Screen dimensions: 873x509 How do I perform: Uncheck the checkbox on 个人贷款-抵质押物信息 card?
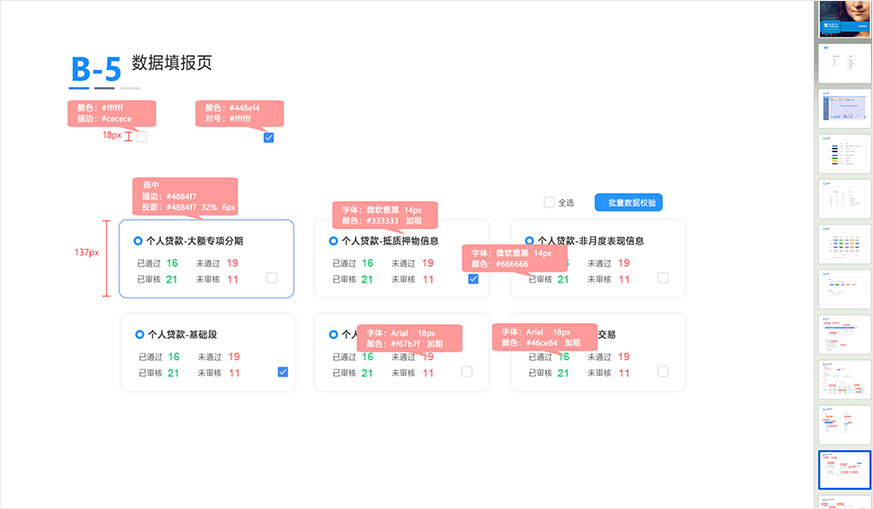(473, 279)
